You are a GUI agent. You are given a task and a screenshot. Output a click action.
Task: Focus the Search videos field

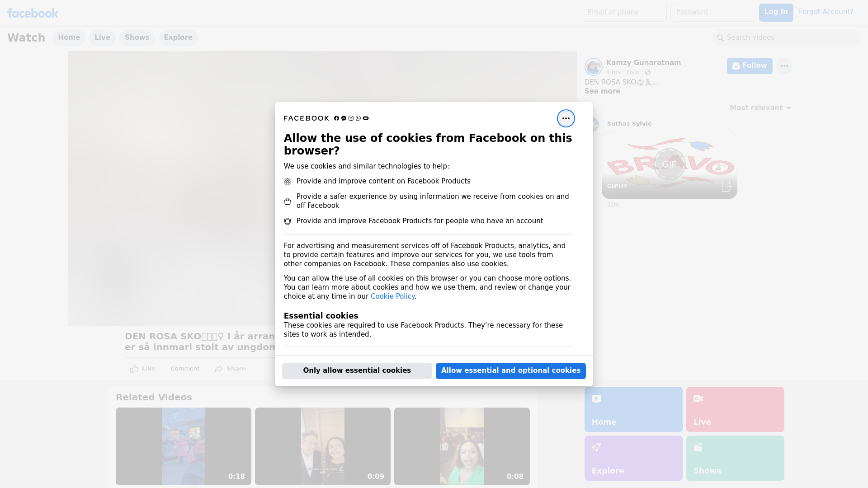pos(787,38)
